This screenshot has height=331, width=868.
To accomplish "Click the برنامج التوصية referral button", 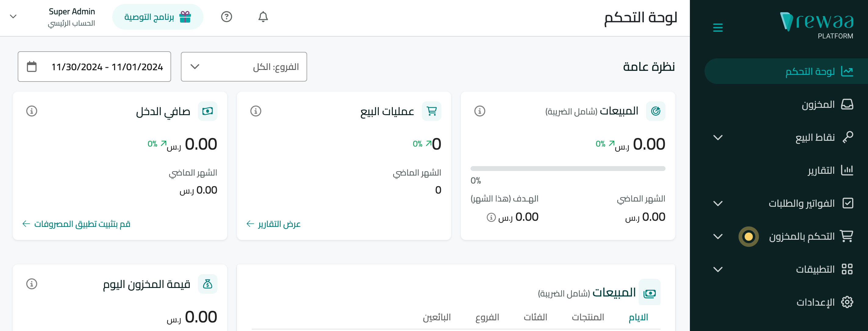I will coord(157,17).
